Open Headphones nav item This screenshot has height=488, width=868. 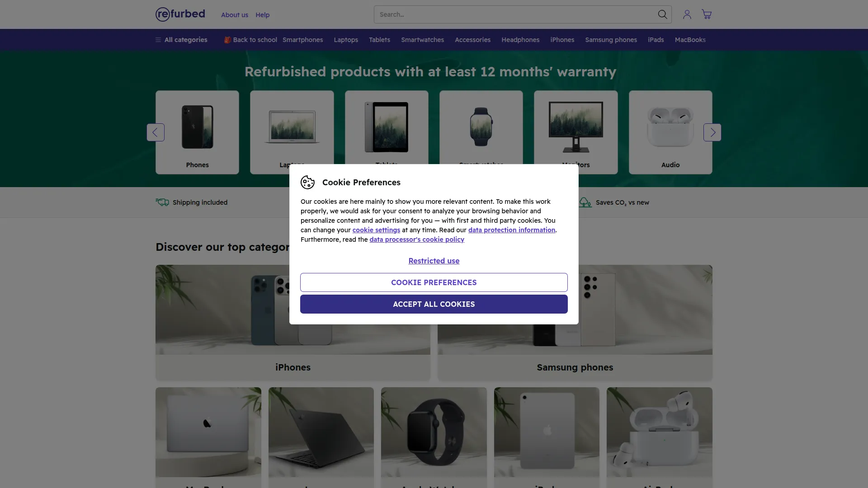520,40
